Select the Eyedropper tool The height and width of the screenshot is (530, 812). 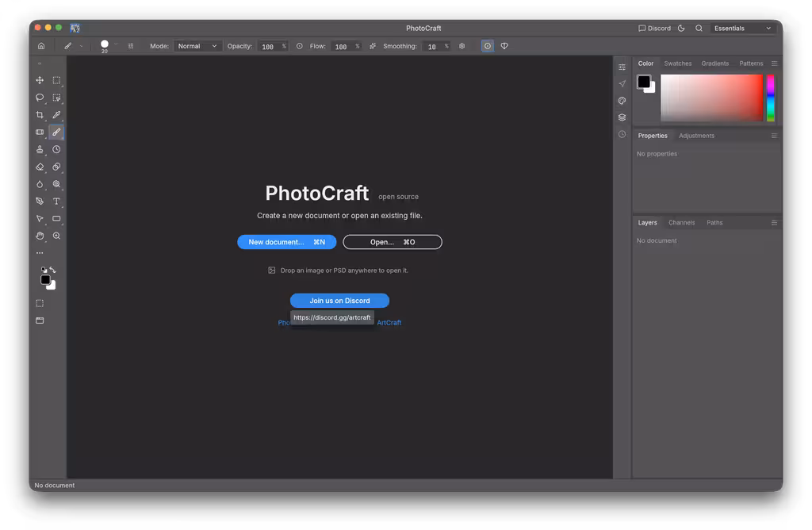pyautogui.click(x=56, y=115)
